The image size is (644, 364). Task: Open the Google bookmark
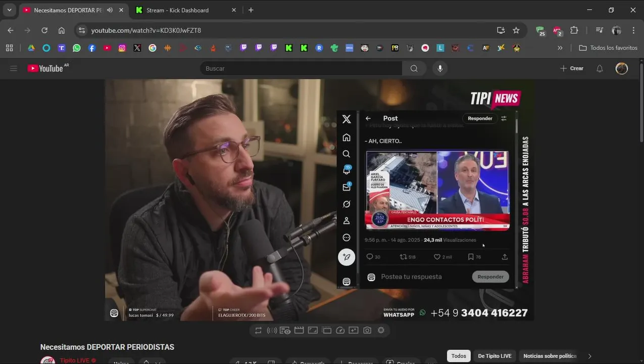[153, 48]
